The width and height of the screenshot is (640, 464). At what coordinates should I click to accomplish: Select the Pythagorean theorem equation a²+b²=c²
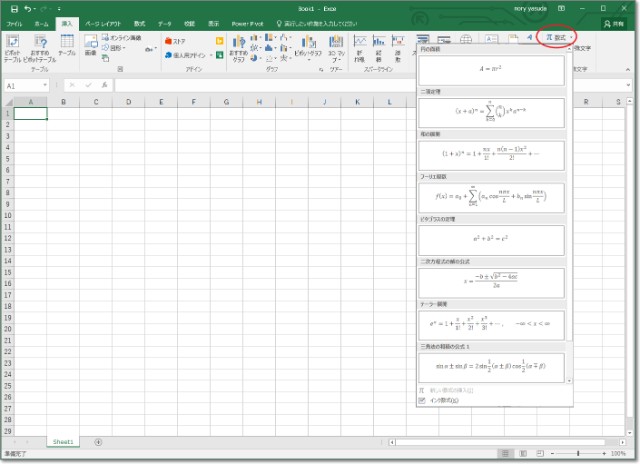tap(491, 239)
